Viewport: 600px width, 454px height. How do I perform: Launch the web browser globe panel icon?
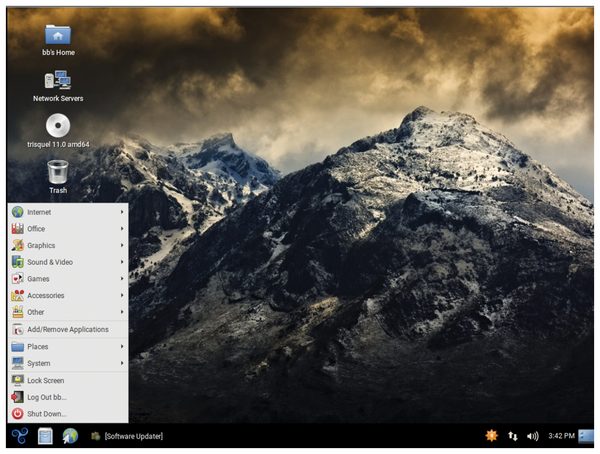click(70, 436)
